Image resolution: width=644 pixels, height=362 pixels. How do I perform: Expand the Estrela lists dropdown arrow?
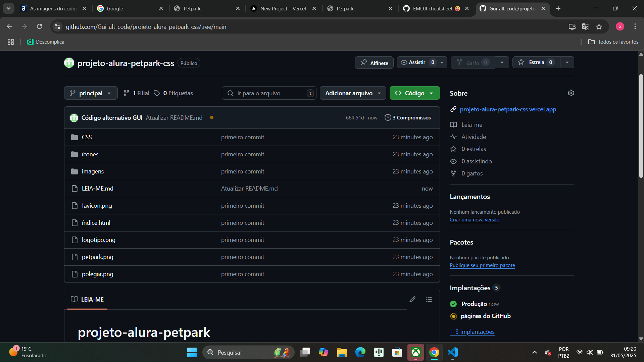(567, 62)
